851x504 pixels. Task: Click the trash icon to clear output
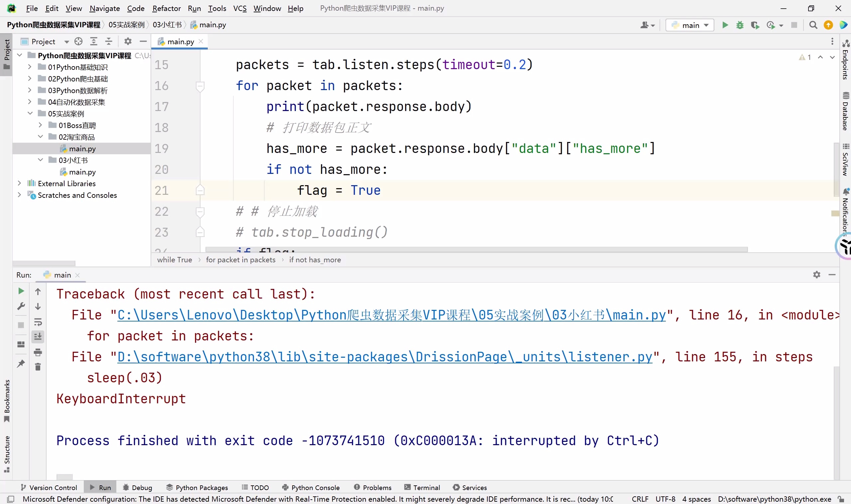pyautogui.click(x=38, y=367)
